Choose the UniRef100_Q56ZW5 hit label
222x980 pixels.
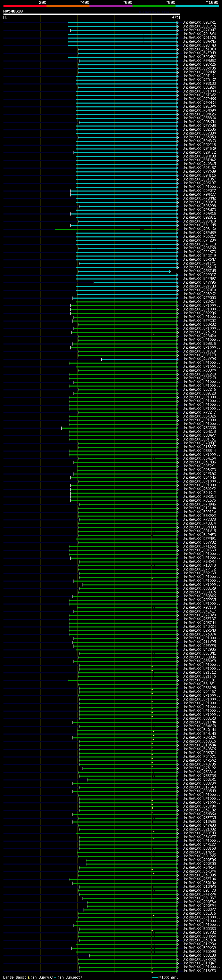(x=199, y=271)
